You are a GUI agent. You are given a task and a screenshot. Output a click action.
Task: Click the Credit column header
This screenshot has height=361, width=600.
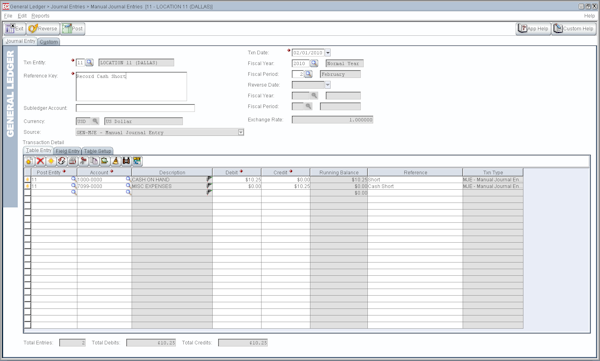pyautogui.click(x=285, y=172)
